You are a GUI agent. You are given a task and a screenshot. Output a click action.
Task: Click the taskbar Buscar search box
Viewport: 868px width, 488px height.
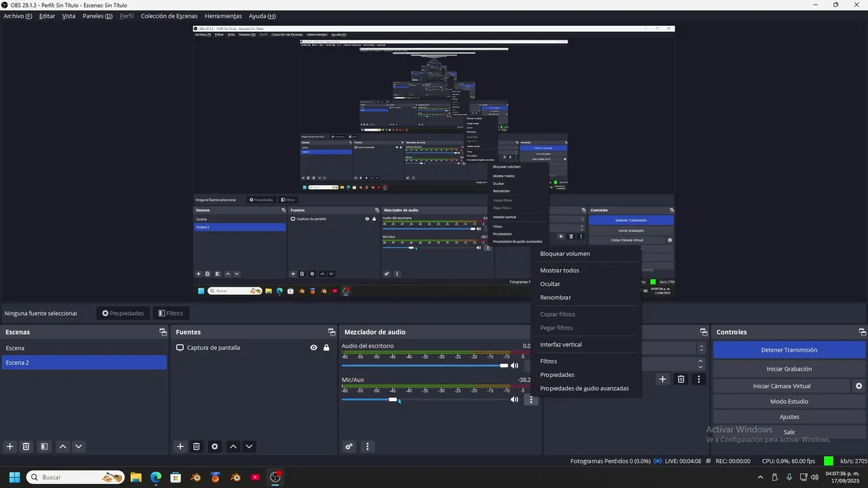[x=75, y=477]
